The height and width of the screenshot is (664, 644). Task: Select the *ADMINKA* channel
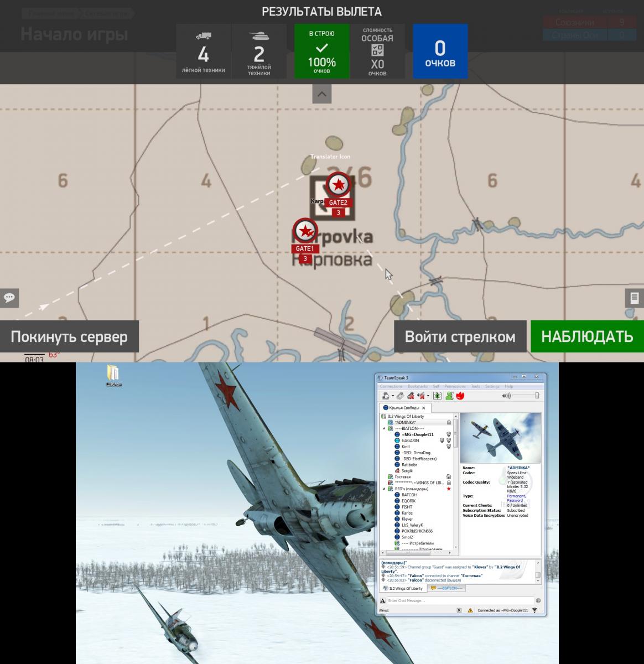[x=405, y=422]
